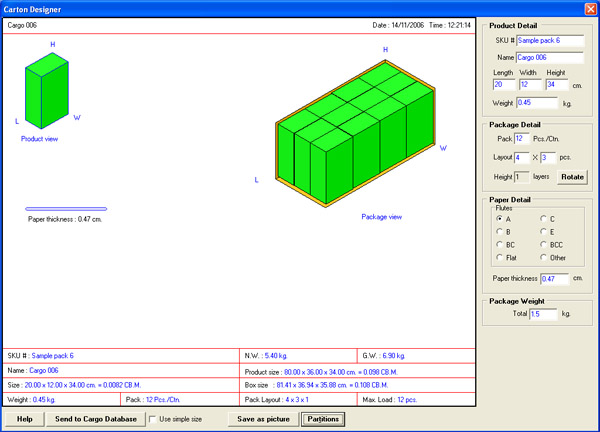
Task: Click the Pack pieces per carton field
Action: click(522, 139)
